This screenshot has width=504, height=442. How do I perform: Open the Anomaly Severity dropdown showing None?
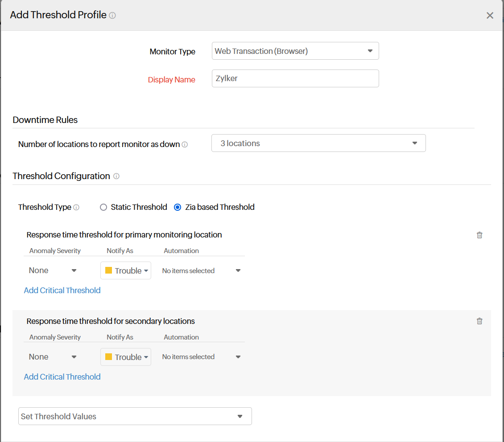[x=51, y=270]
